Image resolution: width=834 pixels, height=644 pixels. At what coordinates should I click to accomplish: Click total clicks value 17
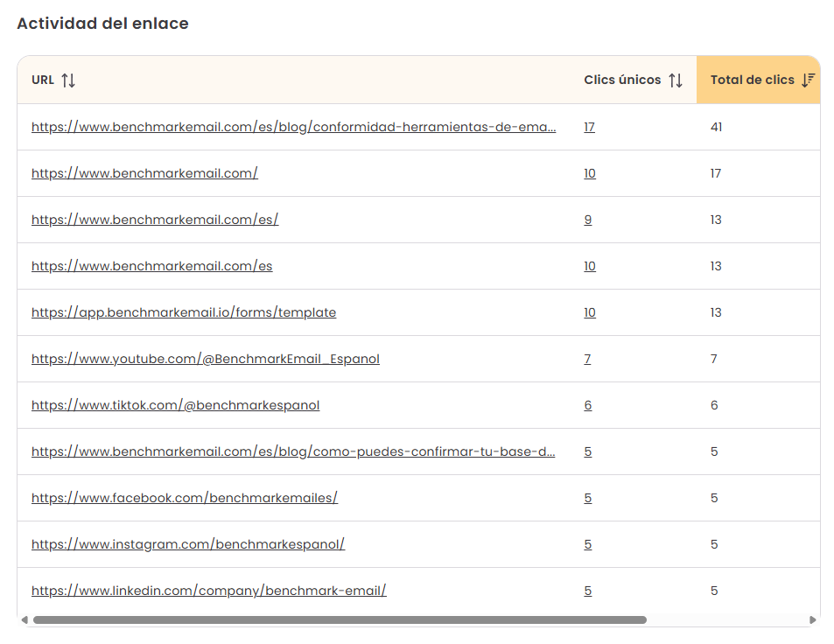(x=716, y=173)
